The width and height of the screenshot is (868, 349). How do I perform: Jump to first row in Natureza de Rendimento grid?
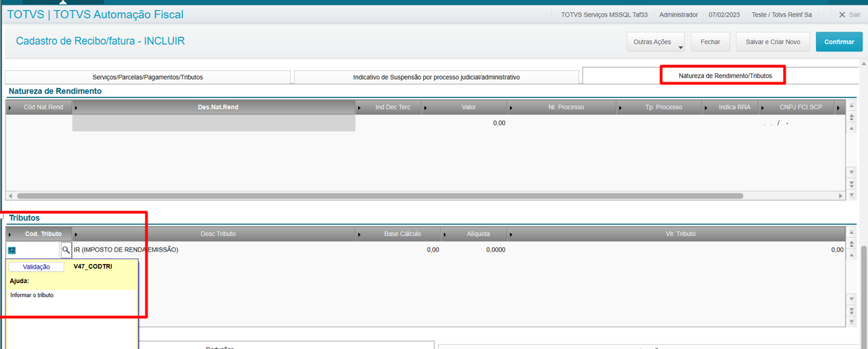[852, 106]
